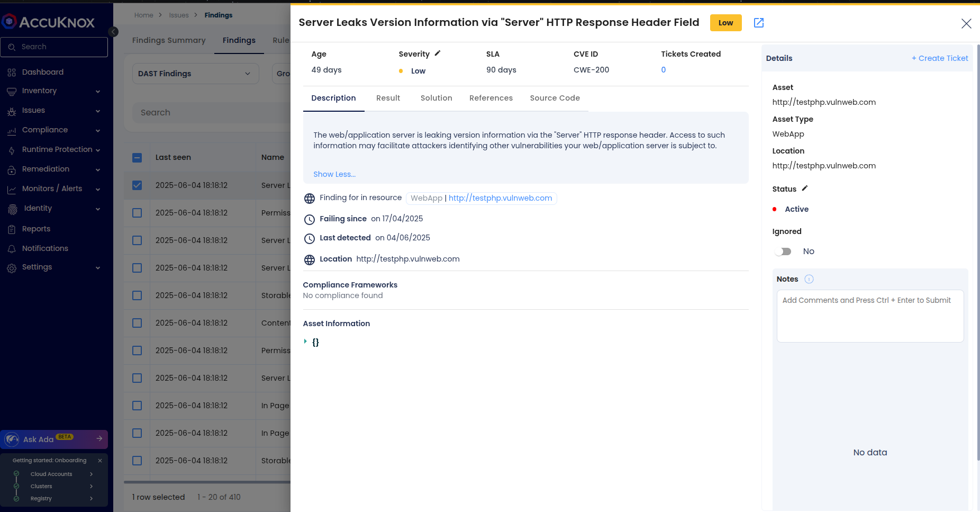Open Notifications bell icon in sidebar
The width and height of the screenshot is (980, 512).
[12, 249]
